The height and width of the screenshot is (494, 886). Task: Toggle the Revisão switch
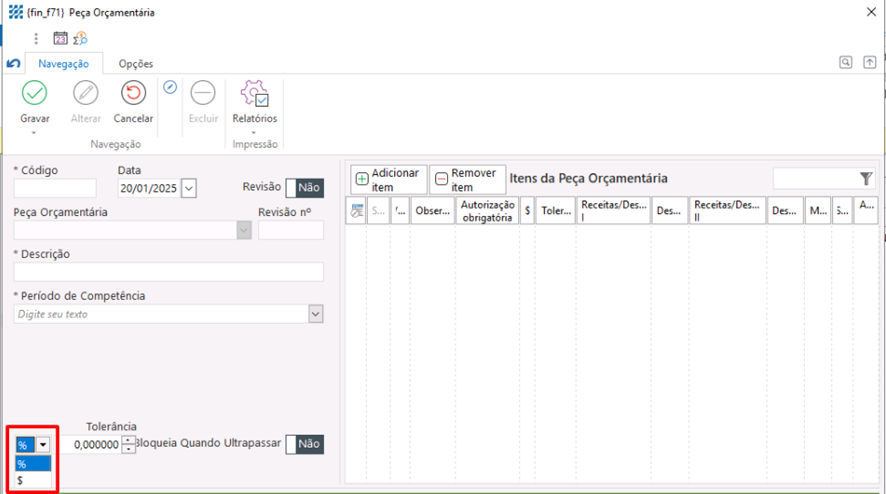(x=304, y=187)
